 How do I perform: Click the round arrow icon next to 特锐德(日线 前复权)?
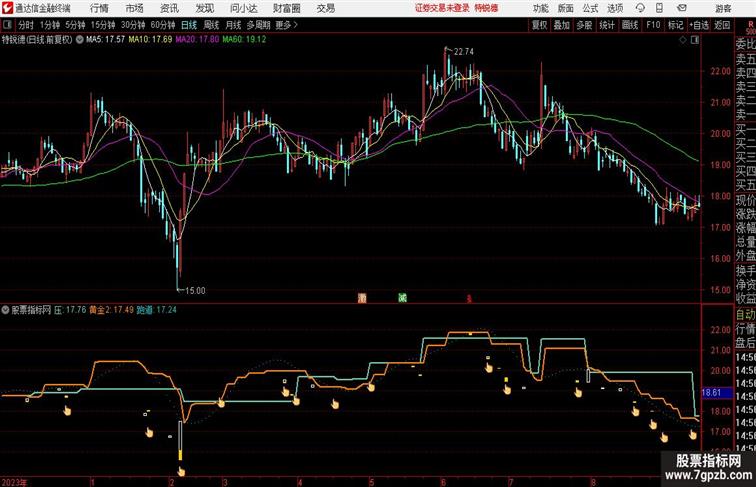pos(80,40)
